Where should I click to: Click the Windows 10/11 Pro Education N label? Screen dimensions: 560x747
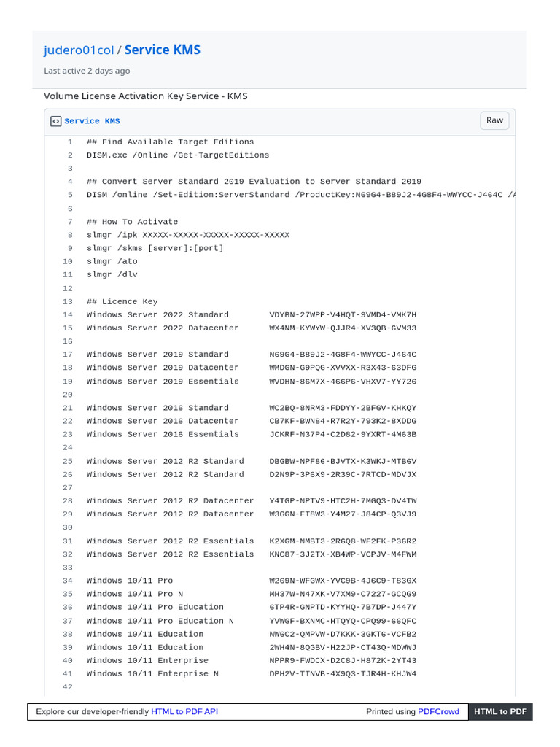(x=160, y=622)
